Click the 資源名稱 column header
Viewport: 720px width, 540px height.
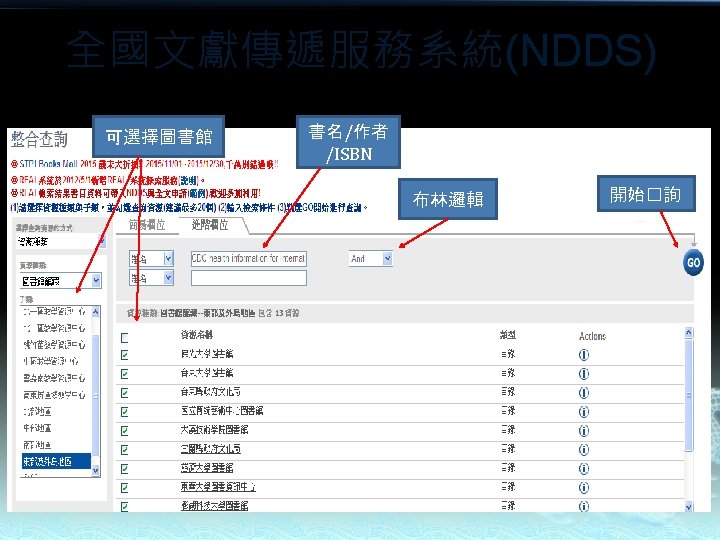pyautogui.click(x=197, y=335)
